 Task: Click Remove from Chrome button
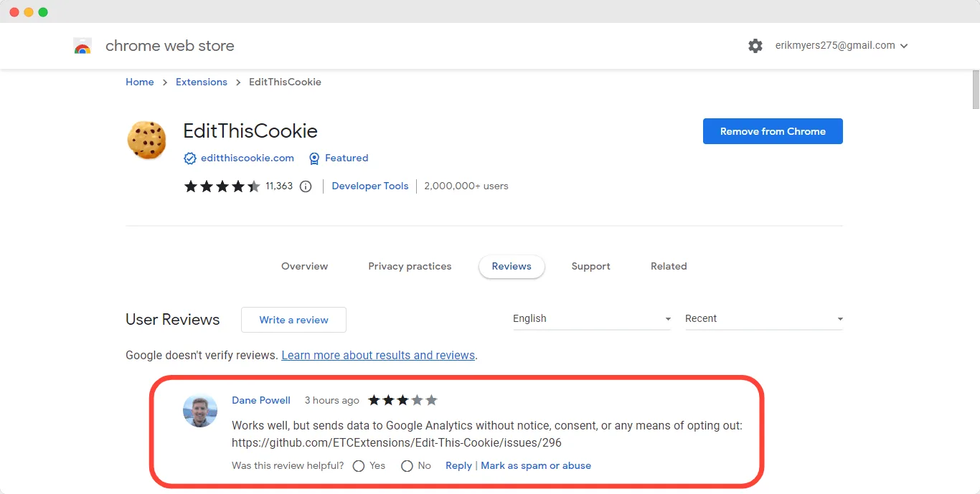773,131
